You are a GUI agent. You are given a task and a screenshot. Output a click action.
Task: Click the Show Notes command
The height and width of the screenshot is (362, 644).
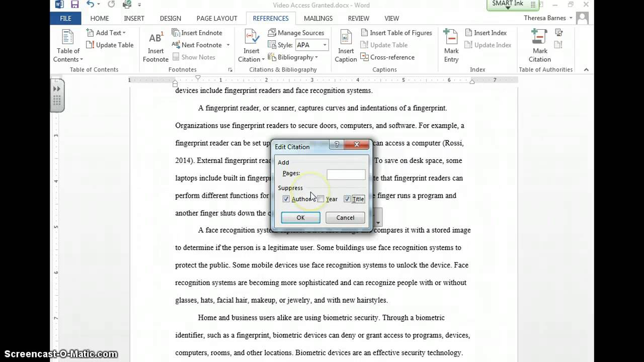[x=194, y=57]
